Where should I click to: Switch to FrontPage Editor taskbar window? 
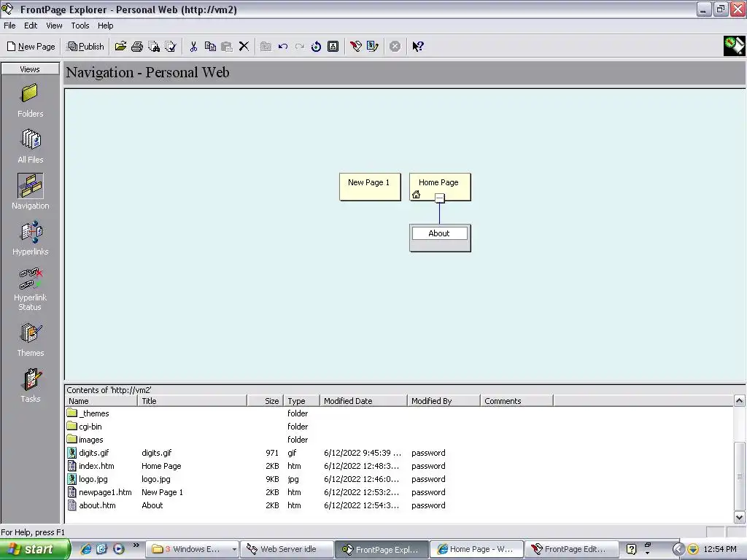(x=571, y=549)
